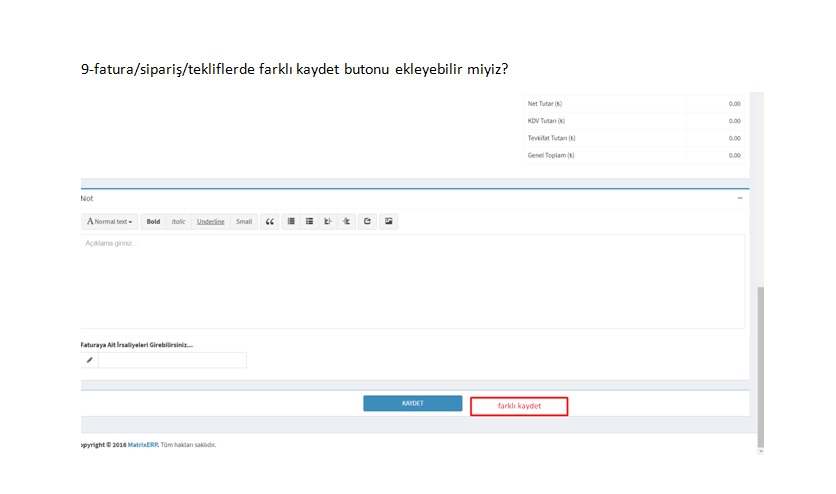Open the Normal text style dropdown
Screen dimensions: 836x494
[109, 221]
